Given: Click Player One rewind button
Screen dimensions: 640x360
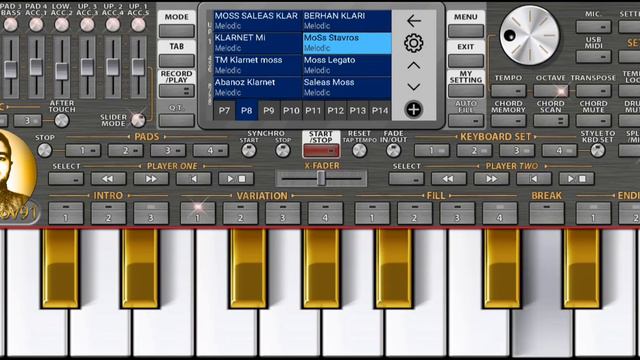Looking at the screenshot, I should 109,179.
